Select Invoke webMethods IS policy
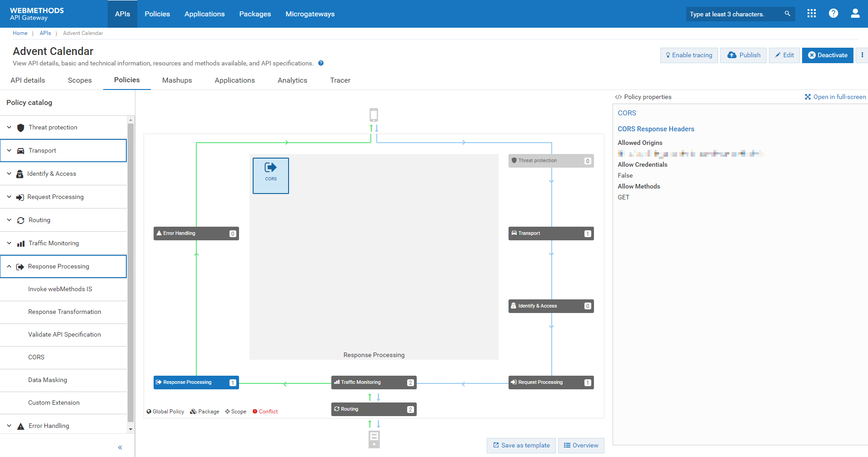The height and width of the screenshot is (457, 868). [x=63, y=289]
